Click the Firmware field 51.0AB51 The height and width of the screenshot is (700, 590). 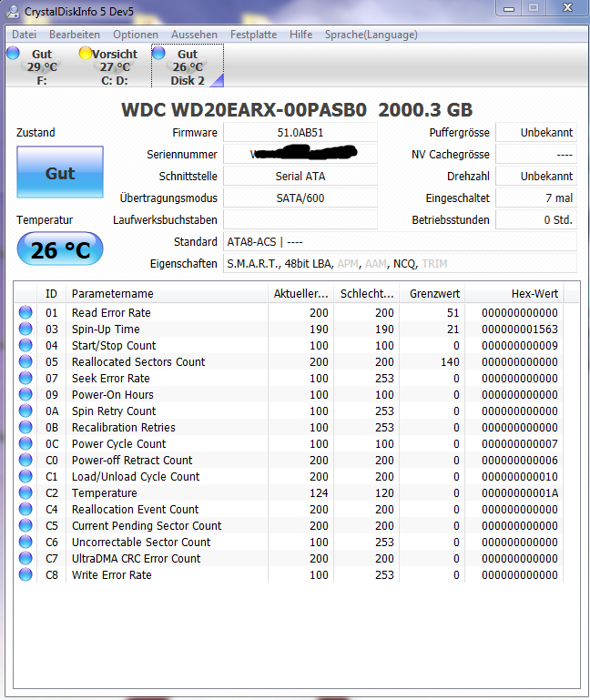[x=300, y=133]
